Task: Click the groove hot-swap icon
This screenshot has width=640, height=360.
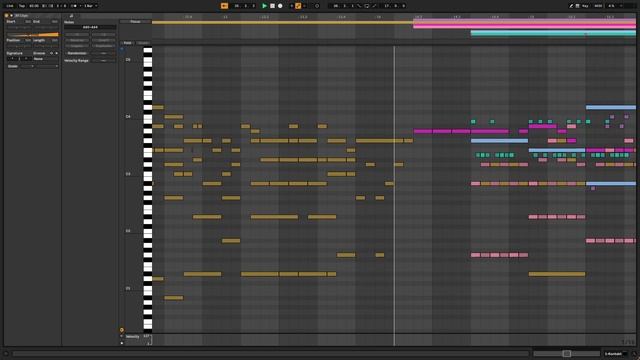Action: 51,53
